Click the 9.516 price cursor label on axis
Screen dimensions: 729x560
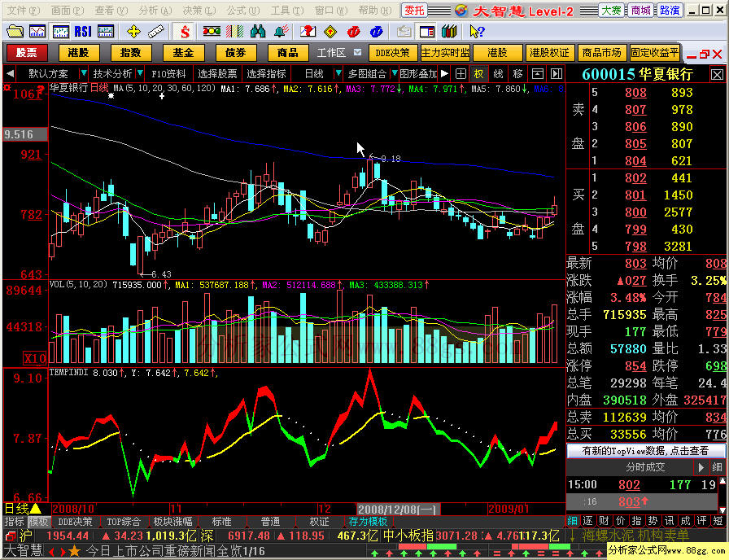25,134
